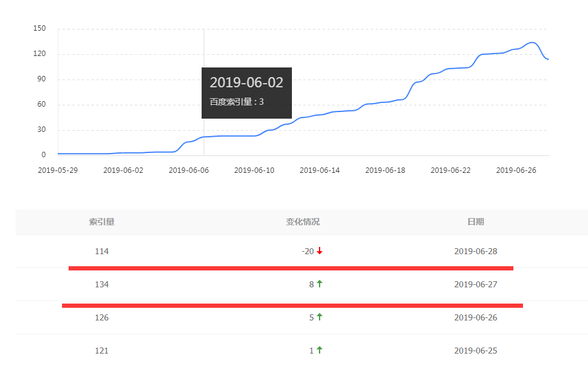The height and width of the screenshot is (365, 588).
Task: Click the date 2019-06-27 in table
Action: click(475, 284)
